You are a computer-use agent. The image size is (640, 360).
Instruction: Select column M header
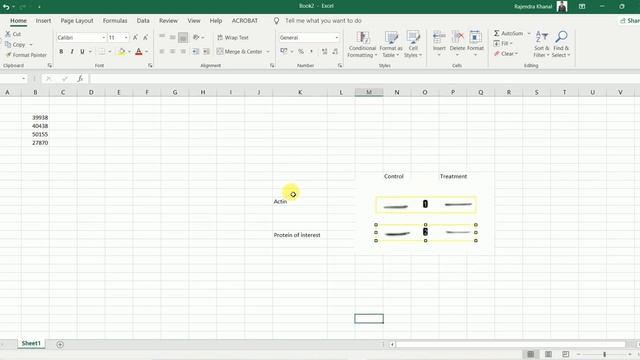tap(369, 93)
